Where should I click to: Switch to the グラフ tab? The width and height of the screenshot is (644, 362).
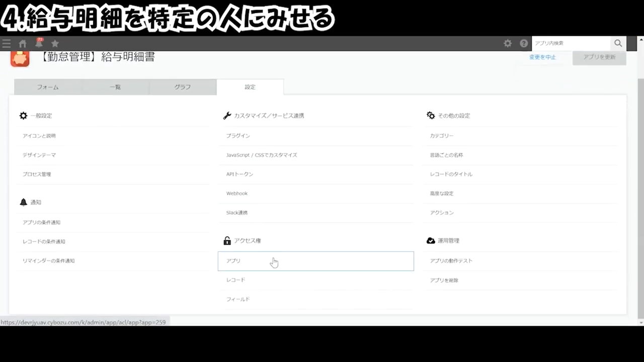(x=183, y=87)
